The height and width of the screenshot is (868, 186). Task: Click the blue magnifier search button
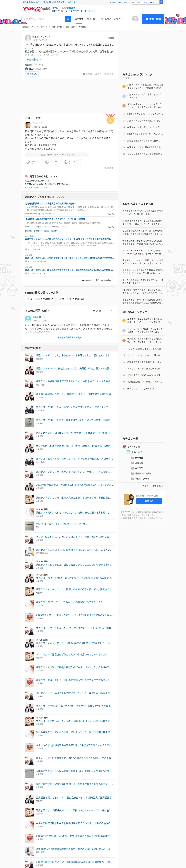click(68, 19)
